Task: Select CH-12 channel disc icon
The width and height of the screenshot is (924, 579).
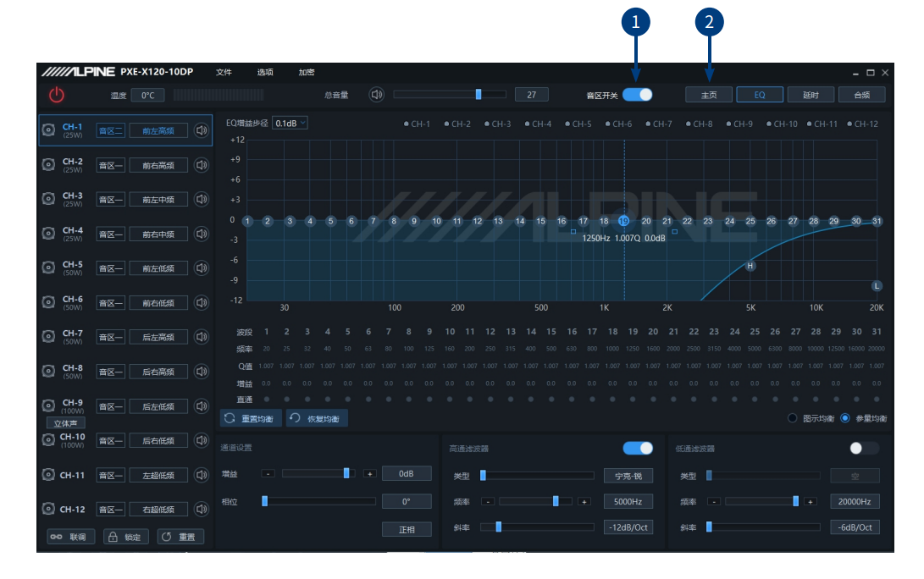Action: [48, 509]
